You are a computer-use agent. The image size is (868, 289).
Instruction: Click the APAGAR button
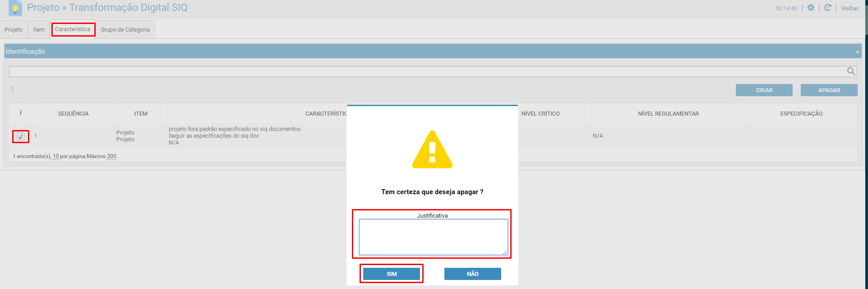click(829, 90)
